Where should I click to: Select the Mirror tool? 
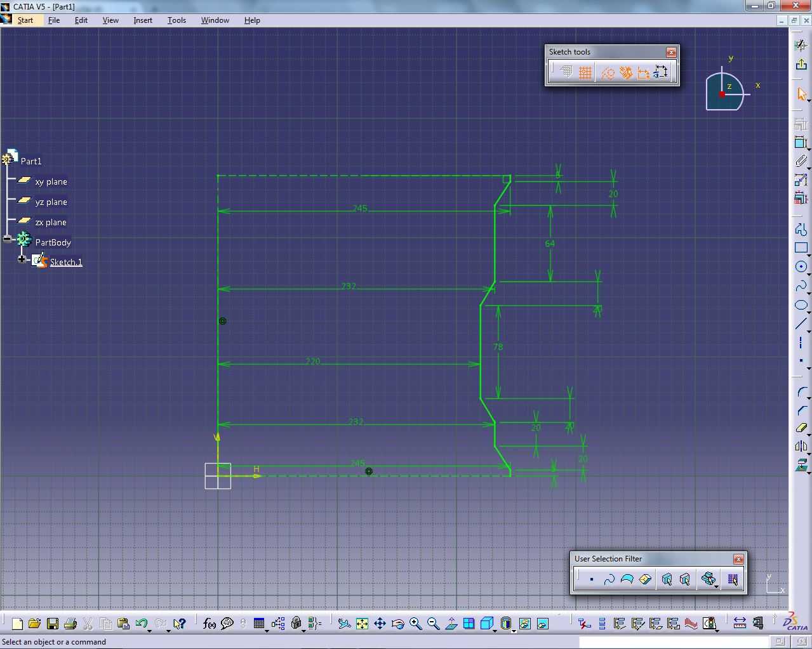click(x=801, y=447)
